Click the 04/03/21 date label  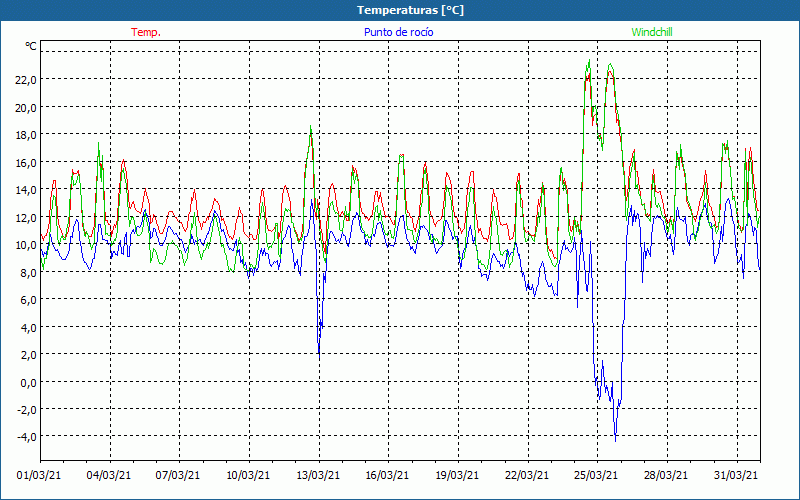(x=109, y=475)
